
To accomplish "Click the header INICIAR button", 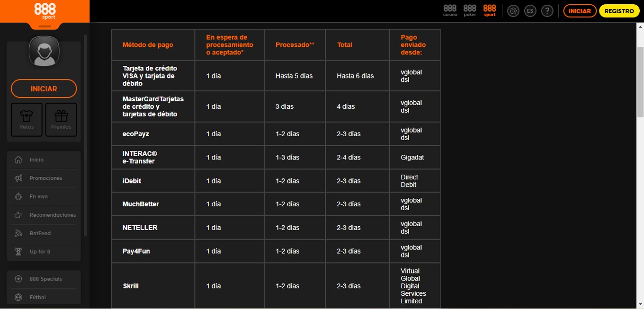I will (580, 11).
